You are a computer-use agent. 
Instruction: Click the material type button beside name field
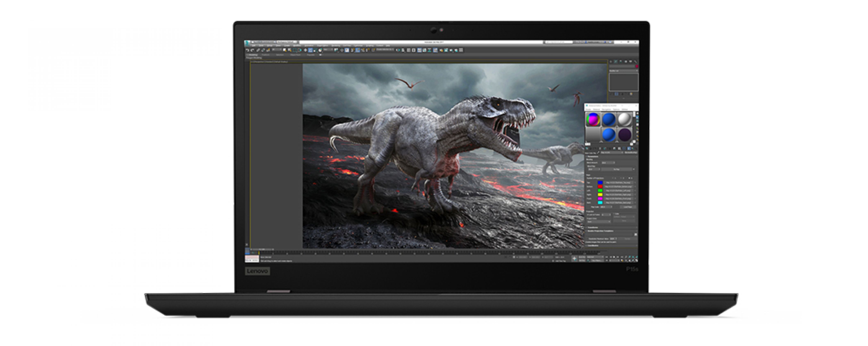pos(631,153)
